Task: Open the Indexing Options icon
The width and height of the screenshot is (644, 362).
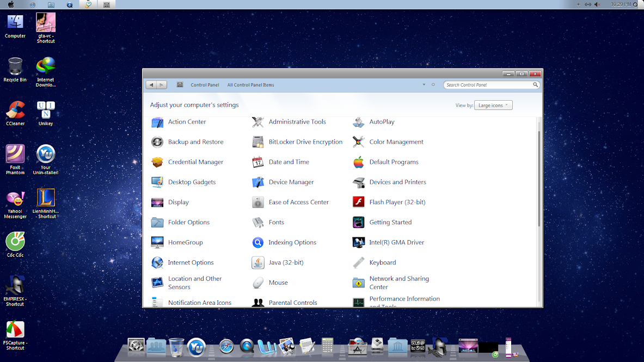Action: click(258, 243)
